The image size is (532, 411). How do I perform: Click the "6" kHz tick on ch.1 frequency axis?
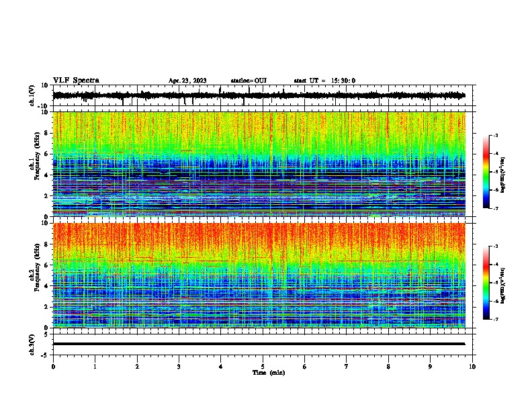coord(46,154)
